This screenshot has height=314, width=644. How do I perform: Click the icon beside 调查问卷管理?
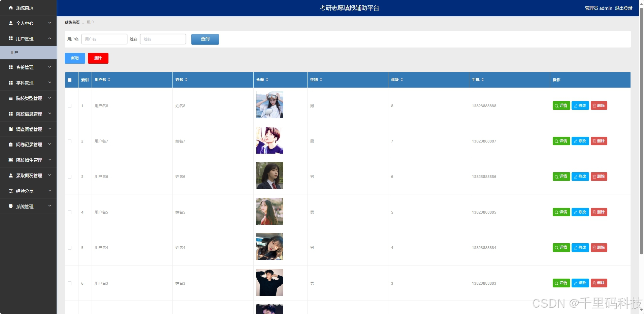pyautogui.click(x=11, y=129)
